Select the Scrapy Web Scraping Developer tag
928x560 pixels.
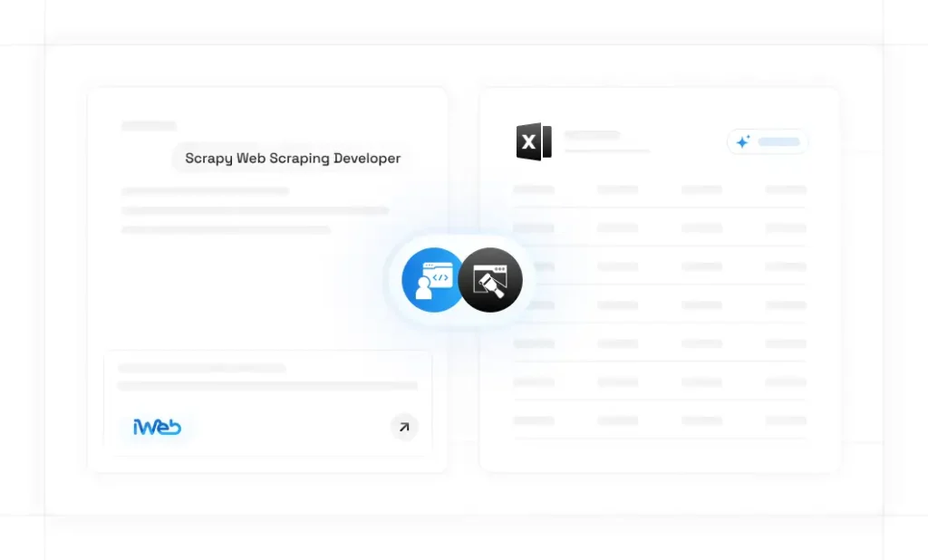click(x=293, y=159)
